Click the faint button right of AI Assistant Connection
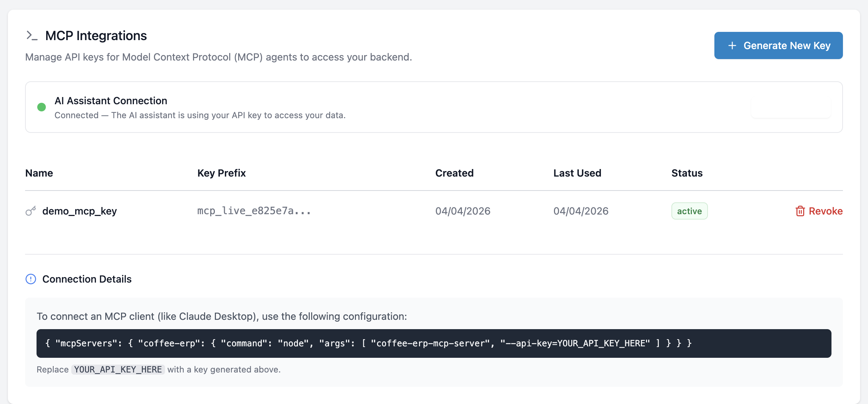The height and width of the screenshot is (404, 868). click(x=791, y=107)
